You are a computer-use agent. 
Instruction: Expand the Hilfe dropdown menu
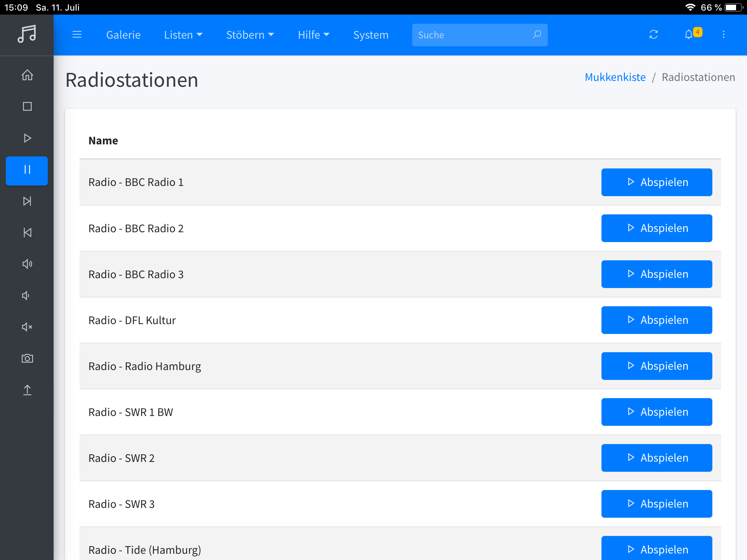313,35
